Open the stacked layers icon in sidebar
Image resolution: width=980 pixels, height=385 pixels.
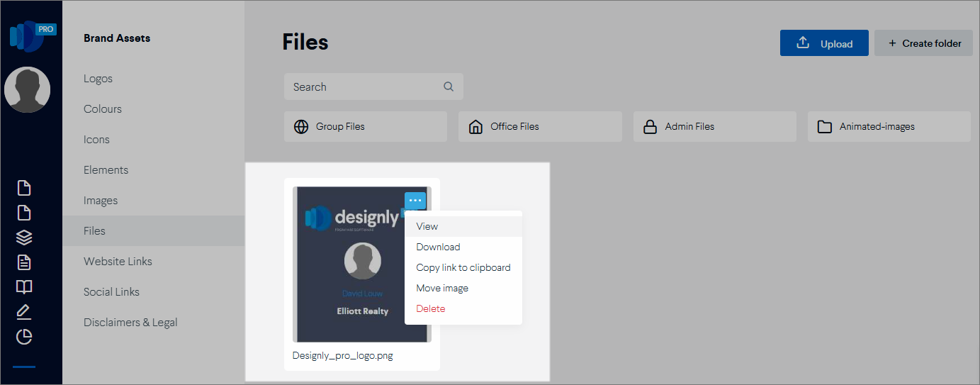(24, 238)
